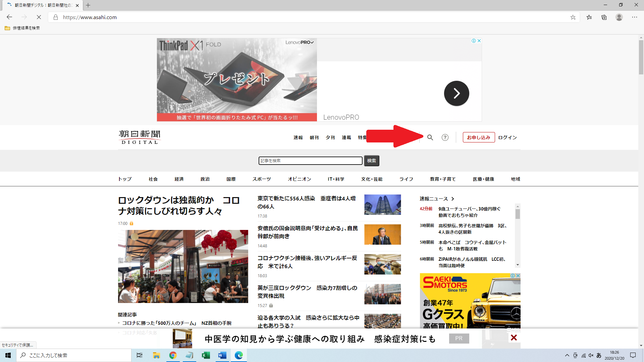Viewport: 644px width, 362px height.
Task: Open the help question mark icon
Action: 445,137
